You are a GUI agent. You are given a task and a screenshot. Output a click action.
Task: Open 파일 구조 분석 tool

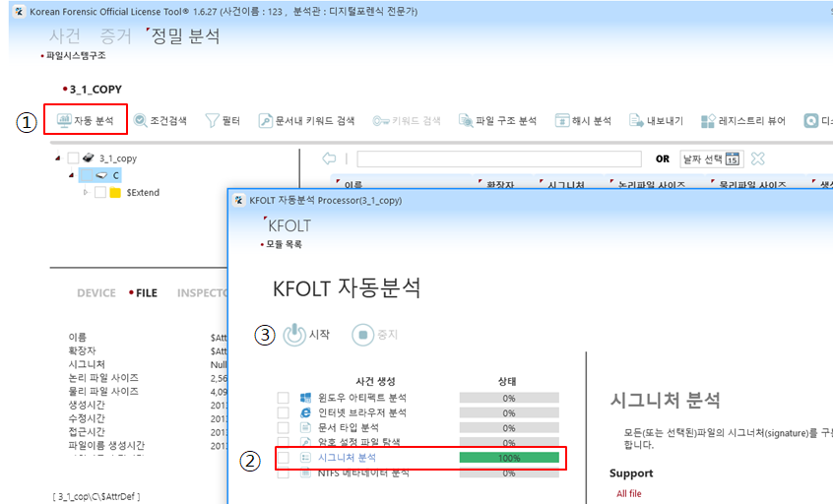497,120
